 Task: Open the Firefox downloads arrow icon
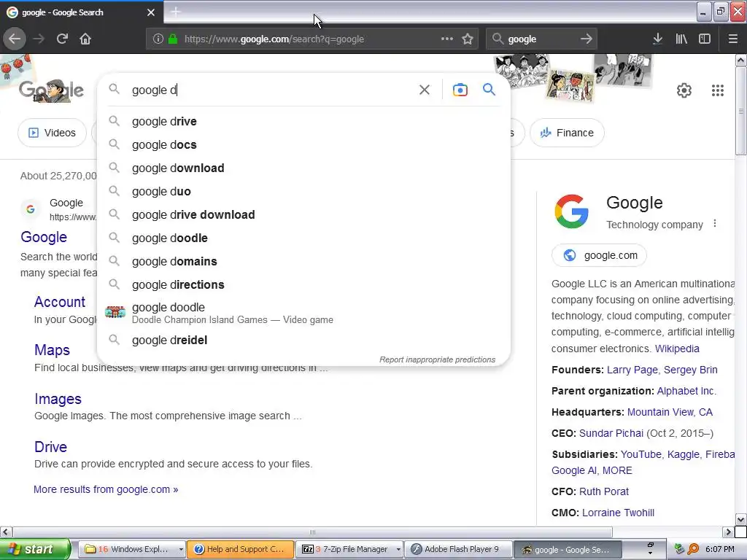click(657, 39)
